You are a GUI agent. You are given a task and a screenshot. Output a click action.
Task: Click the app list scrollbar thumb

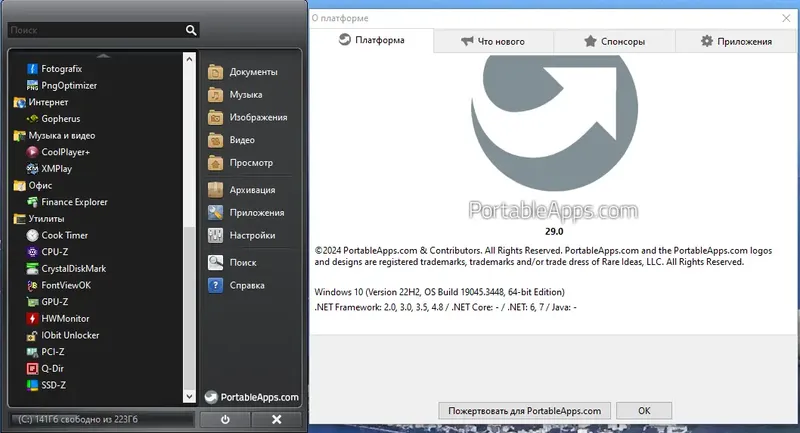coord(189,308)
